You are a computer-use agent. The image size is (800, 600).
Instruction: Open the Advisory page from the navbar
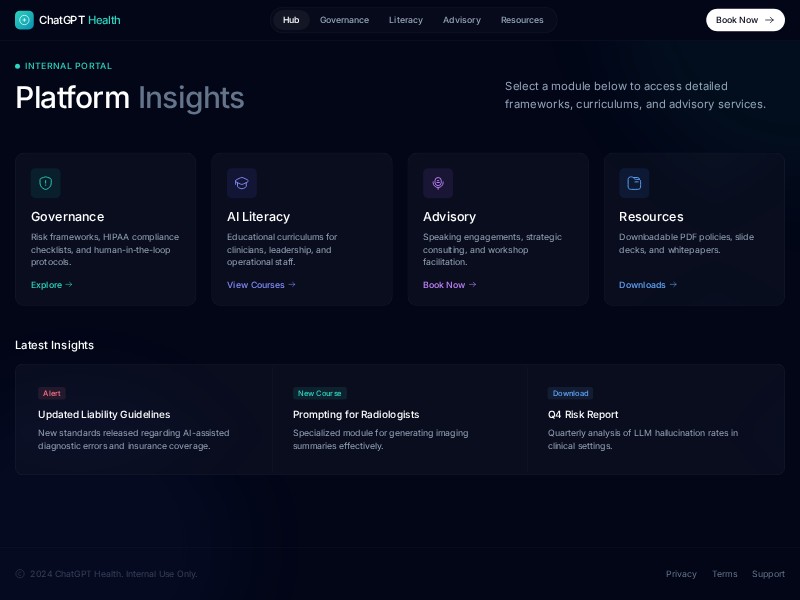coord(462,20)
